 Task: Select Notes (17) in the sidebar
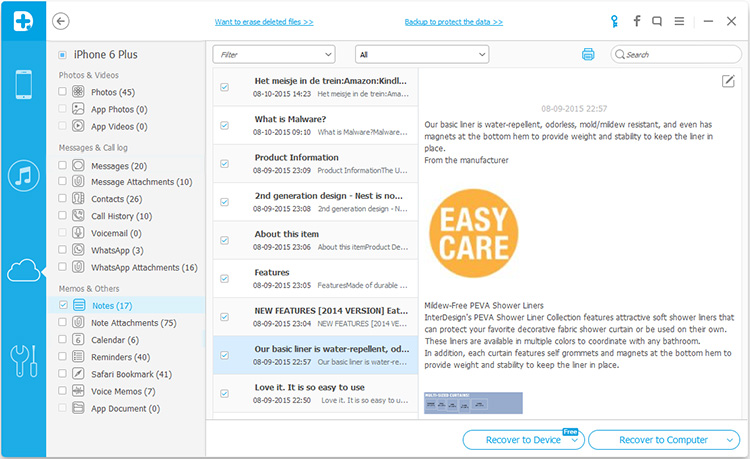pos(126,305)
